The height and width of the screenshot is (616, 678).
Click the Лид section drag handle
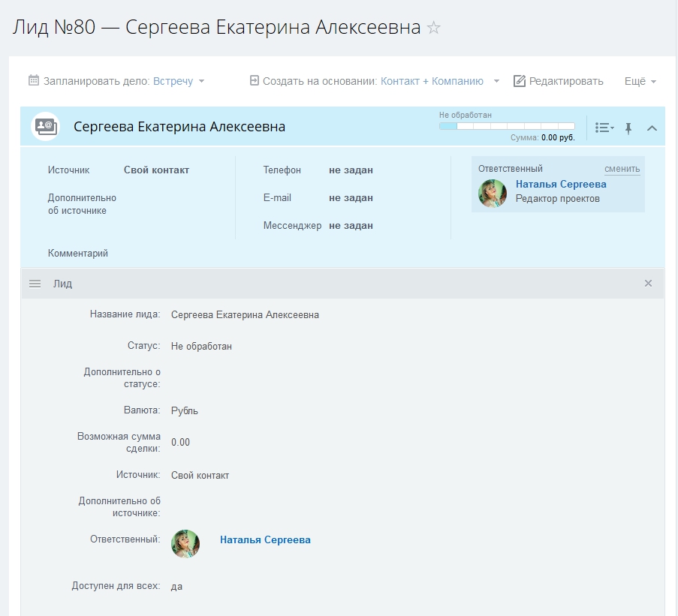tap(35, 284)
